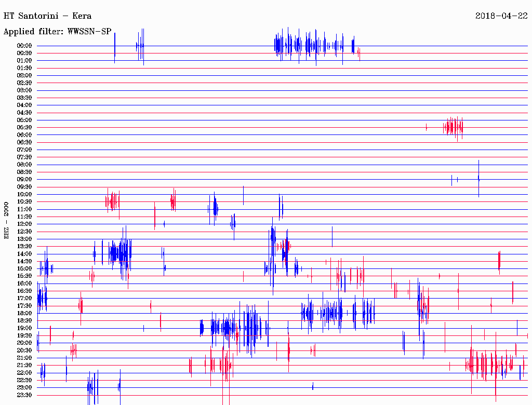Image resolution: width=532 pixels, height=405 pixels.
Task: Select the 00:00 time label
Action: click(x=24, y=46)
